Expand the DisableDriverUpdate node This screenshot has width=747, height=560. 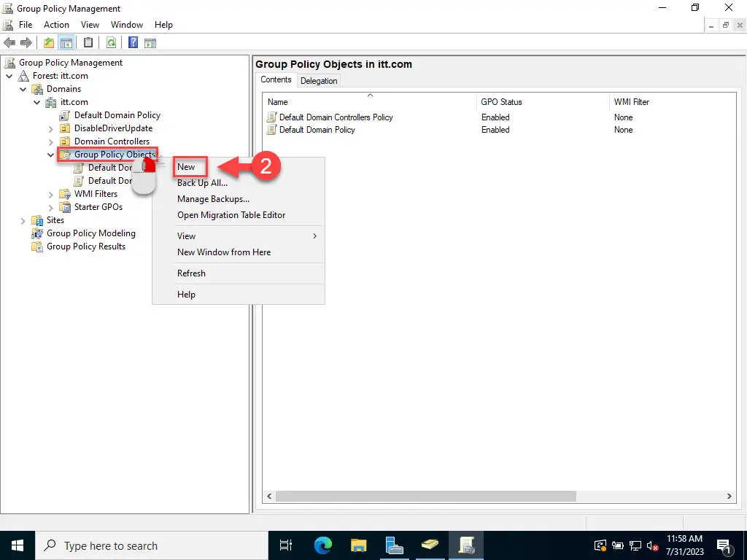coord(50,128)
